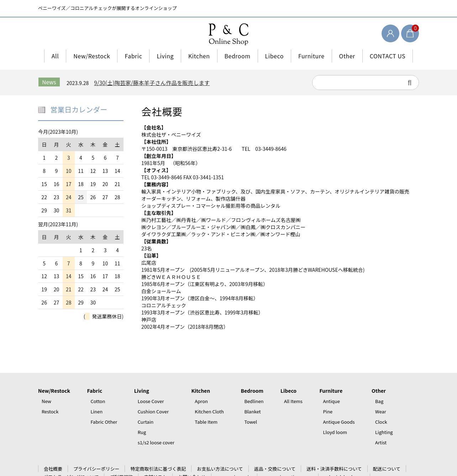Image resolution: width=457 pixels, height=476 pixels.
Task: Open footer Loose Cover link
Action: click(x=151, y=401)
